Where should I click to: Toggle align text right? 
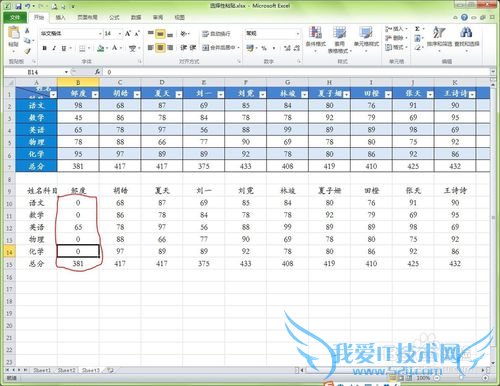click(x=170, y=48)
